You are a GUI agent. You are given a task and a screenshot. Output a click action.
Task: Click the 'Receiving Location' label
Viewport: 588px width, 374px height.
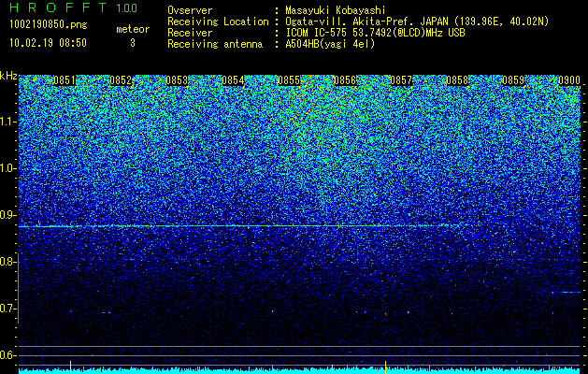pos(218,22)
